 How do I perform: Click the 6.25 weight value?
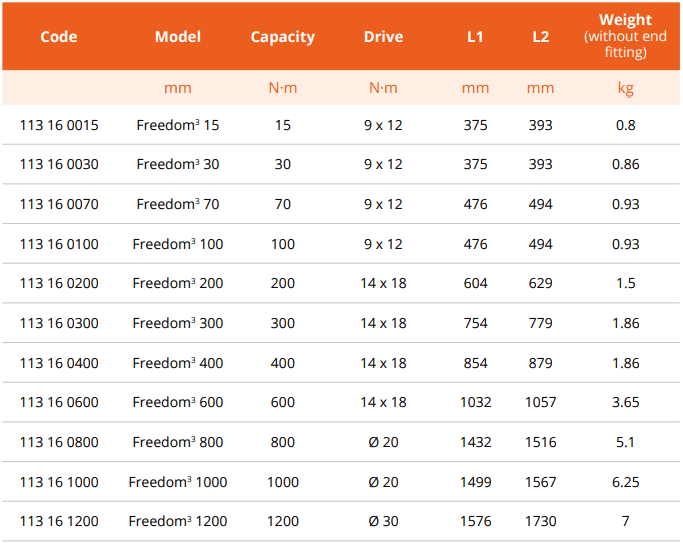tap(625, 482)
